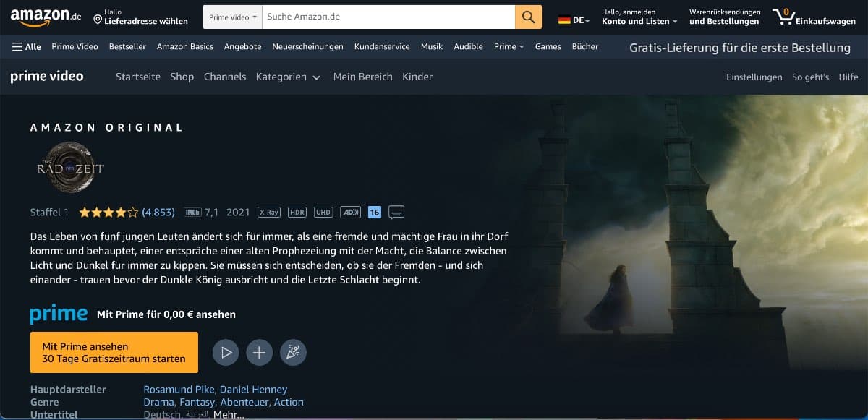Click the So geht's link
Viewport: 868px width, 420px height.
(x=810, y=77)
